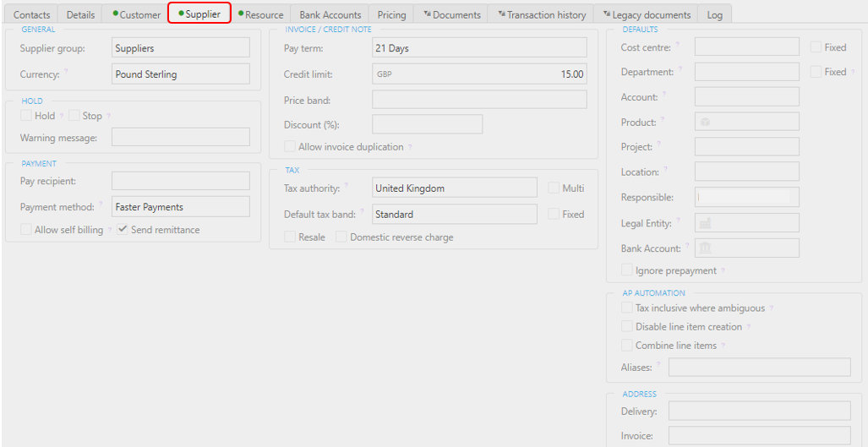Viewport: 868px width, 447px height.
Task: Open the Resource tab
Action: tap(260, 15)
